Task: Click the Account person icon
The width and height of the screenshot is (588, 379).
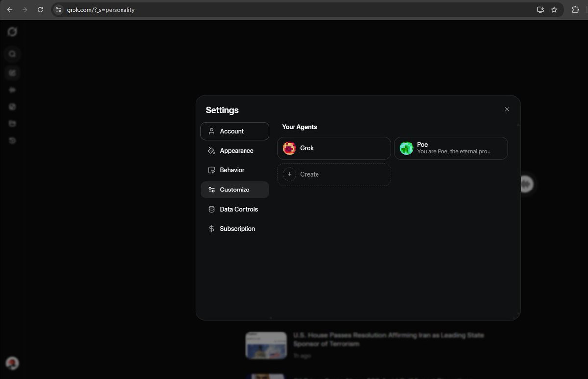Action: click(212, 131)
